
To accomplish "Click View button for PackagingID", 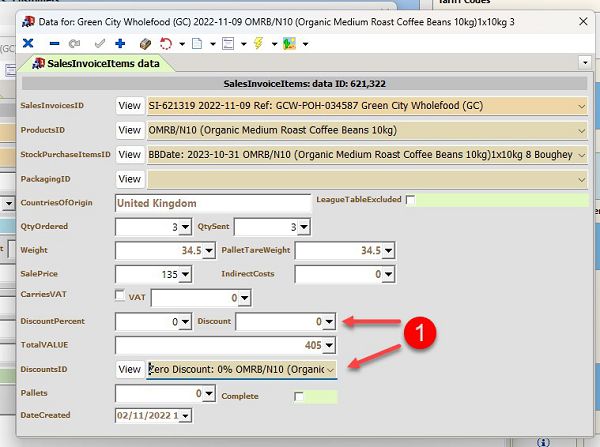I will [x=130, y=179].
